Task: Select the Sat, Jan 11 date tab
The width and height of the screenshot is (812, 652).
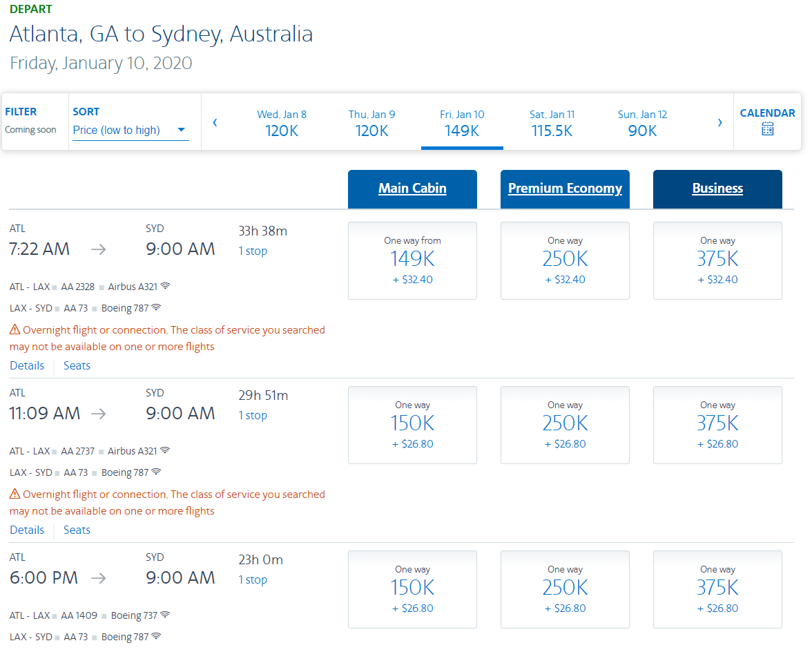Action: (x=552, y=123)
